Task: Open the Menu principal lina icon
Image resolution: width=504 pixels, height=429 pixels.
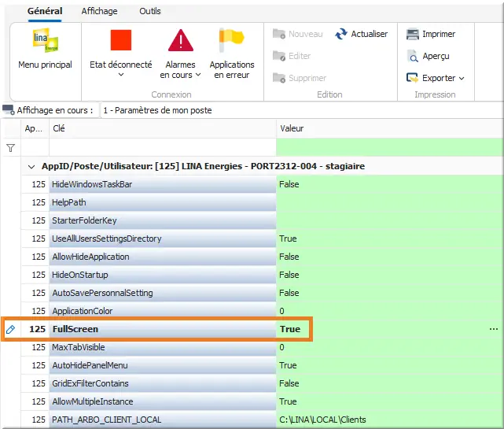Action: (x=46, y=40)
